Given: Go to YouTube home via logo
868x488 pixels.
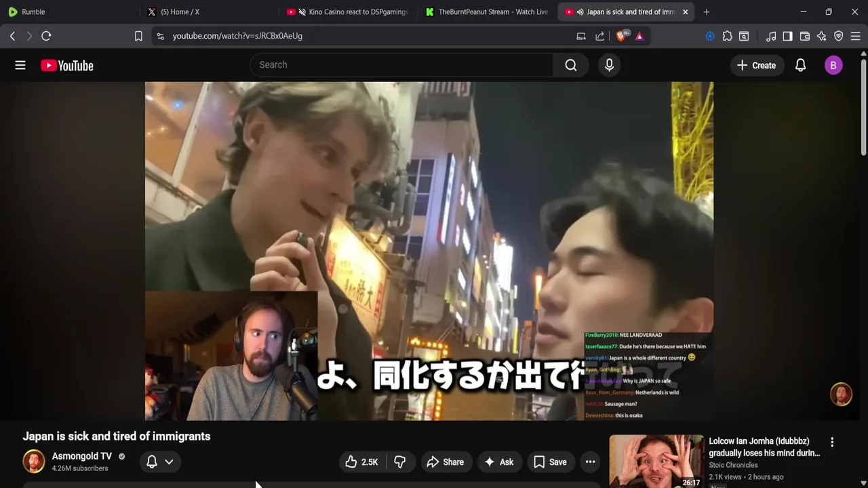Looking at the screenshot, I should pyautogui.click(x=67, y=66).
